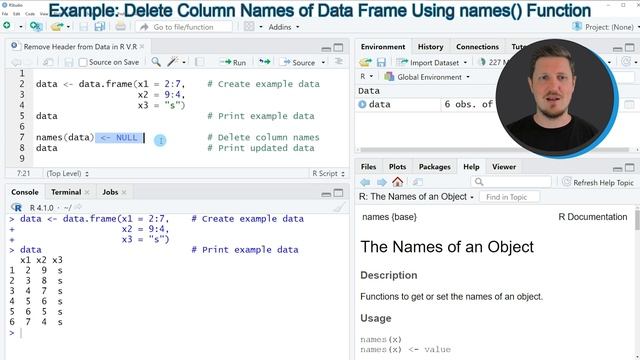This screenshot has height=360, width=640.
Task: Click the Re-run previous code icon
Action: point(264,62)
